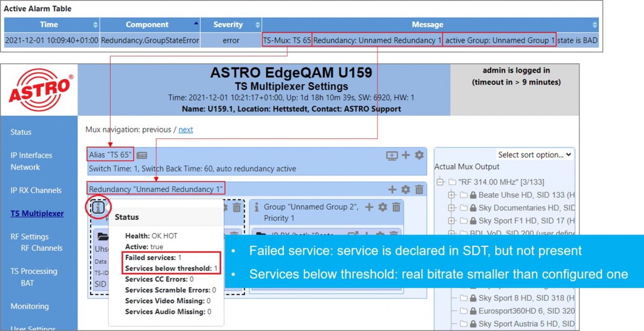Delete Unnamed Redundancy 1 with its trash icon
644x331 pixels.
419,189
